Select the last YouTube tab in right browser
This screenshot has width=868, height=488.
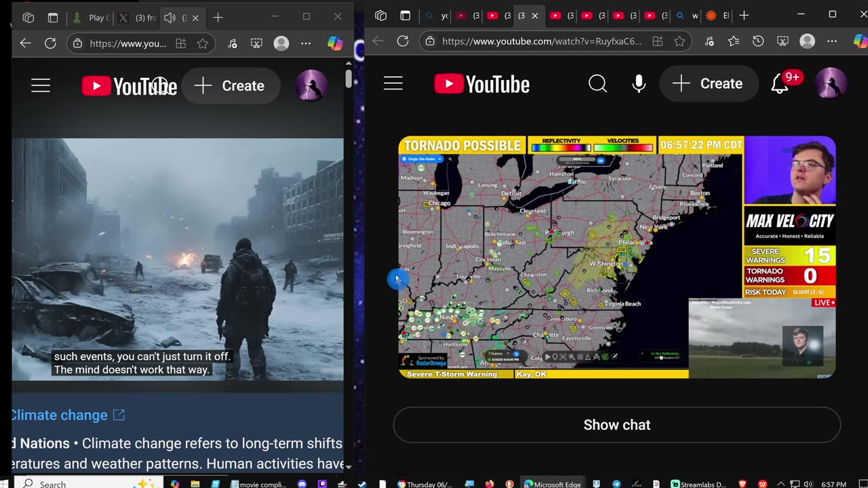[x=656, y=16]
